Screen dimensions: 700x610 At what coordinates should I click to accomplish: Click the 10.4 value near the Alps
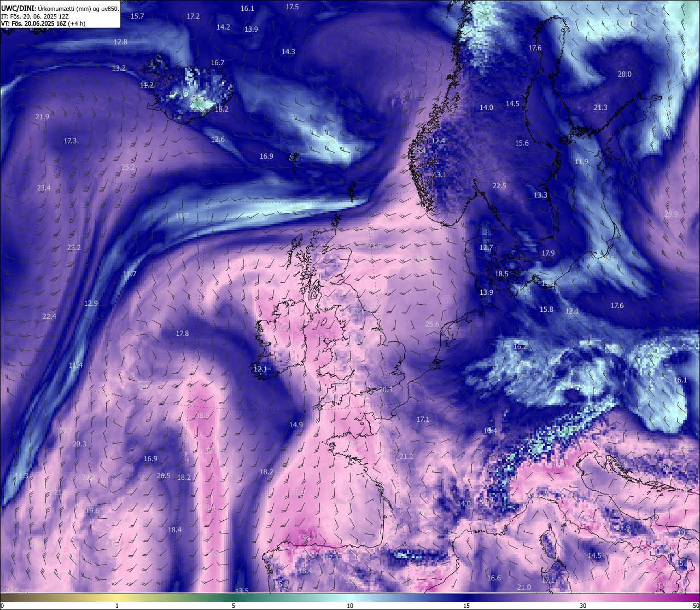point(490,431)
